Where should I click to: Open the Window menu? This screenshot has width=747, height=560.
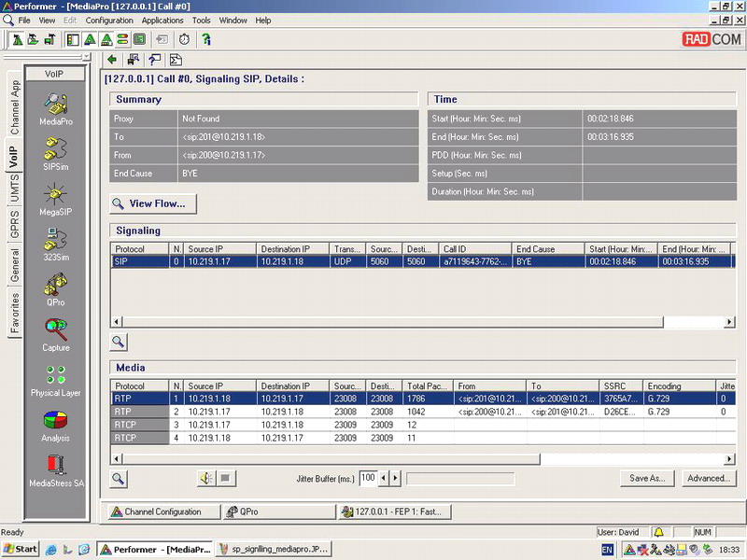tap(233, 21)
